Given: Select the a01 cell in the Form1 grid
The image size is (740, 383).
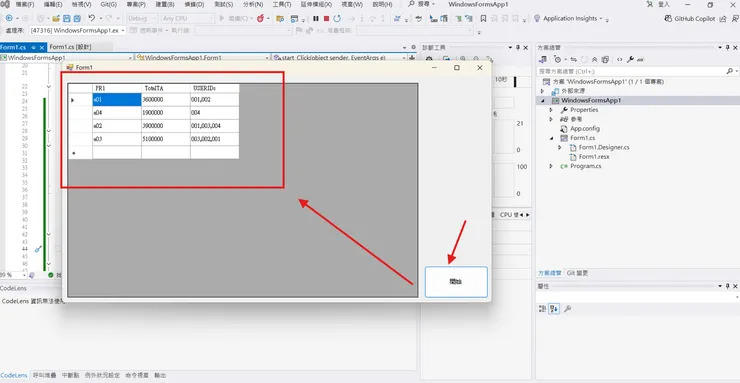Looking at the screenshot, I should click(x=117, y=100).
